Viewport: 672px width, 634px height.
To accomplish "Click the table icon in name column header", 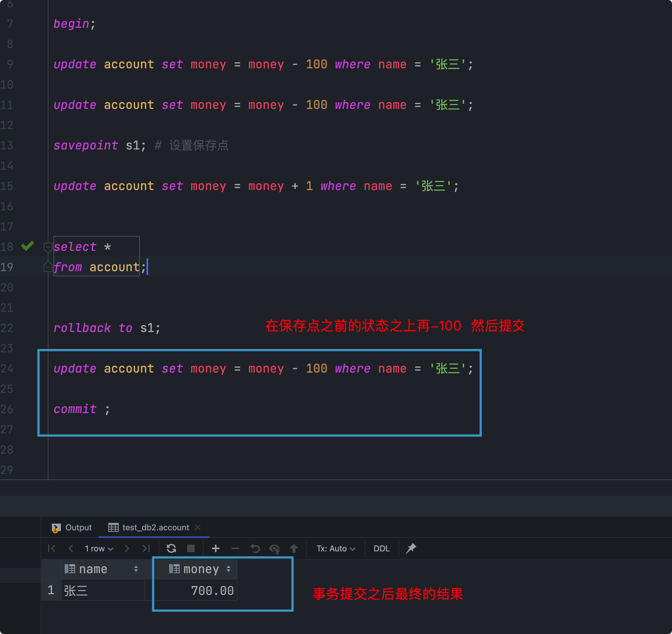I will pos(70,569).
